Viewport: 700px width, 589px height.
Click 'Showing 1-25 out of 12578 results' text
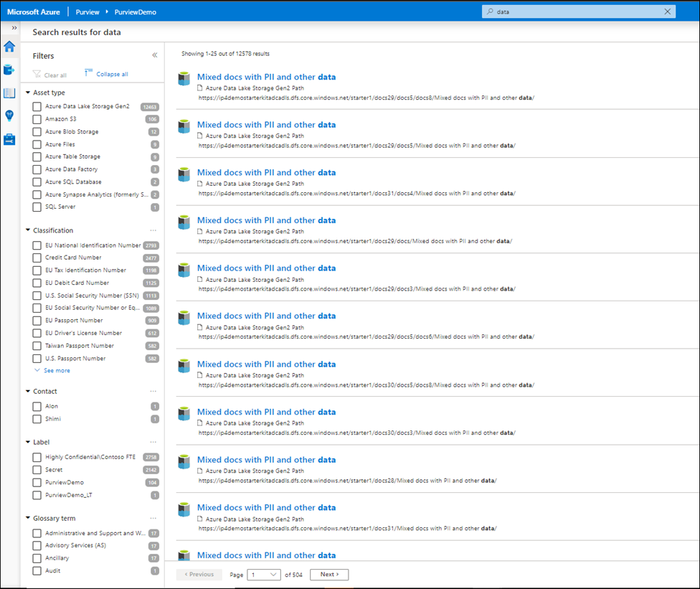point(225,54)
